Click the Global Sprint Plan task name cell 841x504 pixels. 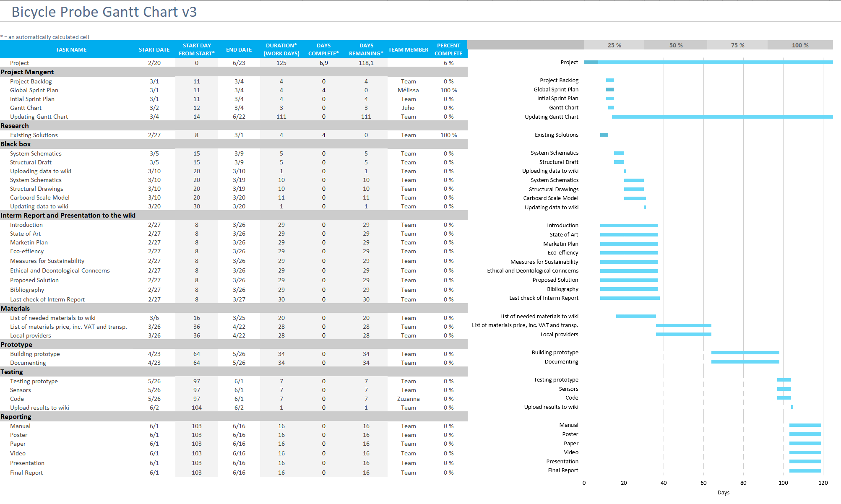[x=34, y=90]
